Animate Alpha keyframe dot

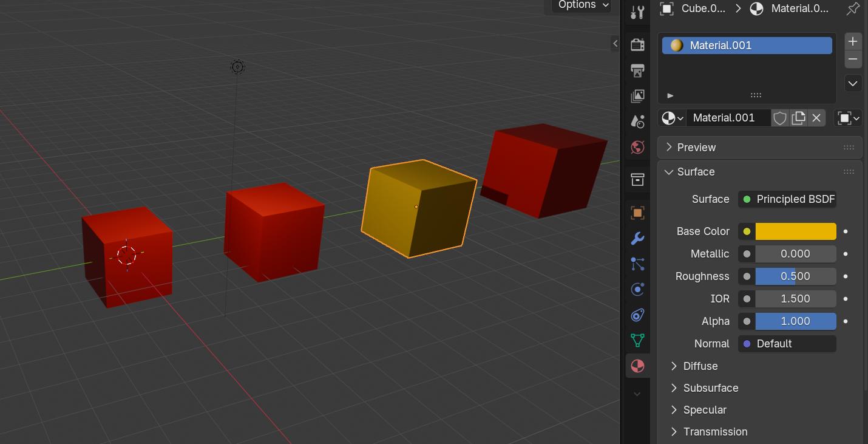click(x=846, y=321)
